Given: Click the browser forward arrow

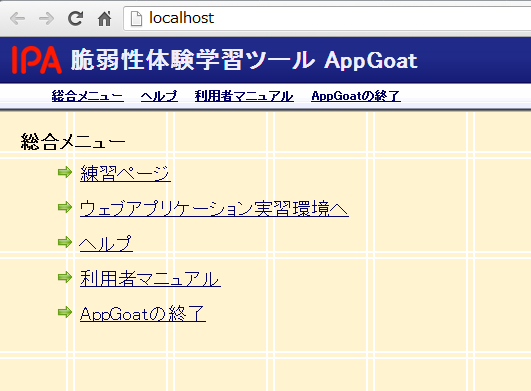Looking at the screenshot, I should click(x=46, y=18).
